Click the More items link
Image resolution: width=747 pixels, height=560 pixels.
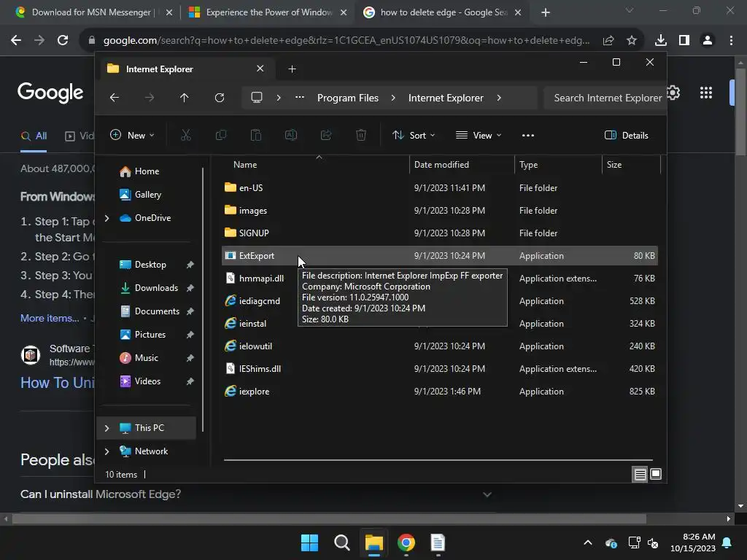(50, 318)
